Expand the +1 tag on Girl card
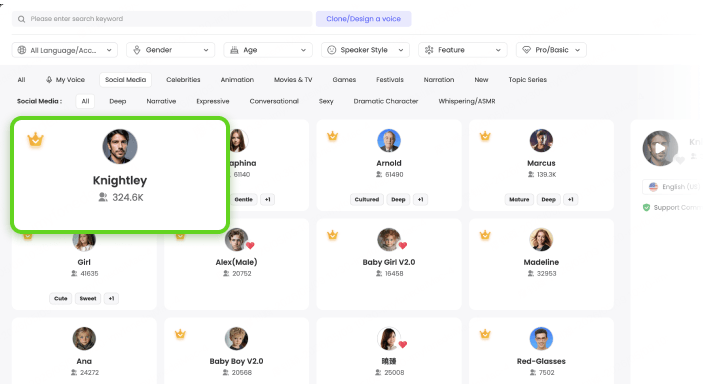Image resolution: width=704 pixels, height=384 pixels. (x=111, y=298)
